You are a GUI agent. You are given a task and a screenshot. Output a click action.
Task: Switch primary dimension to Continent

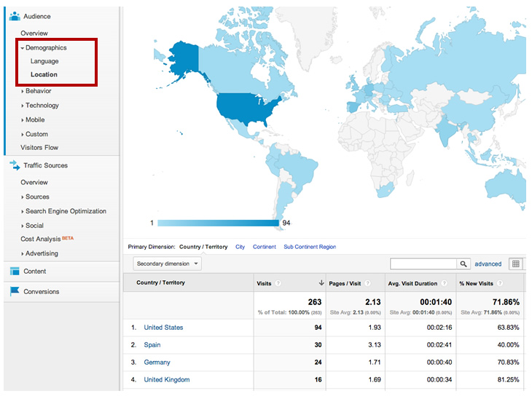coord(265,247)
